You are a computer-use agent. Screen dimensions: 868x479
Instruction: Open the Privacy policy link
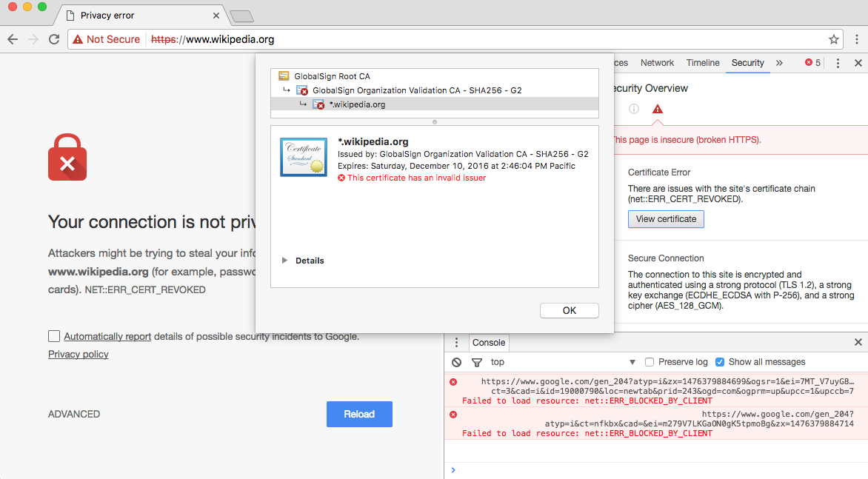[78, 354]
